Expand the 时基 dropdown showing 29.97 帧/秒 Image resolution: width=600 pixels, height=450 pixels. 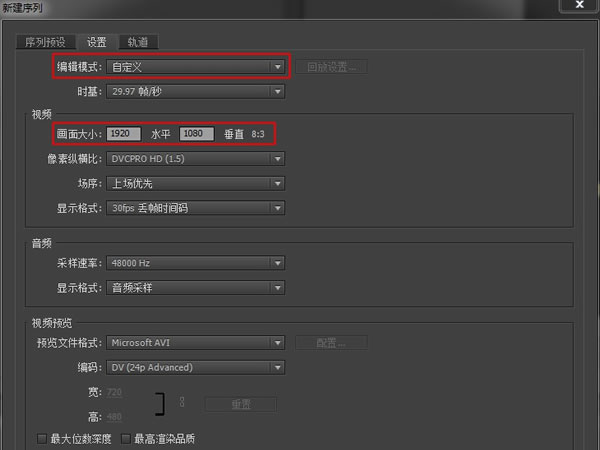click(196, 92)
